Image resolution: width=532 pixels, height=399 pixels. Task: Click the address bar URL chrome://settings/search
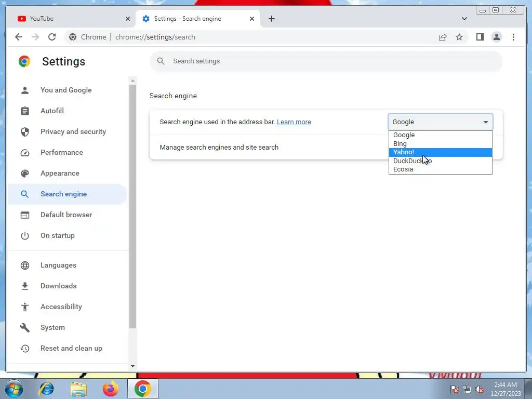155,37
